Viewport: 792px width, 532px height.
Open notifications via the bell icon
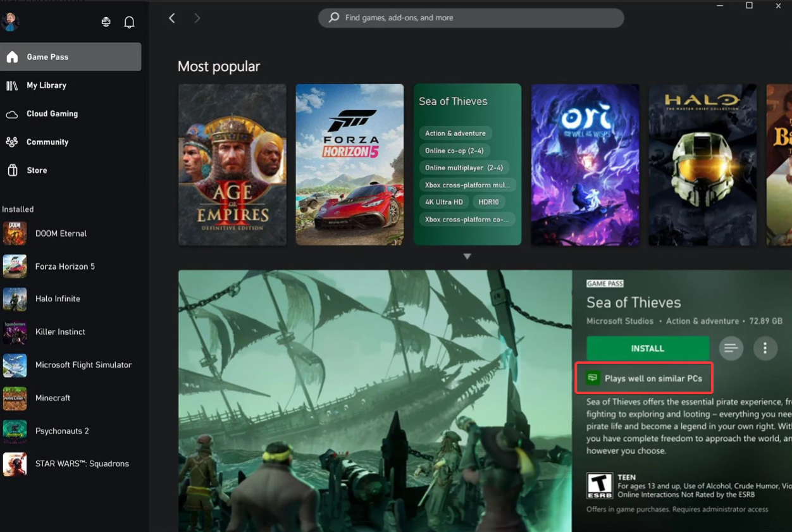[129, 22]
